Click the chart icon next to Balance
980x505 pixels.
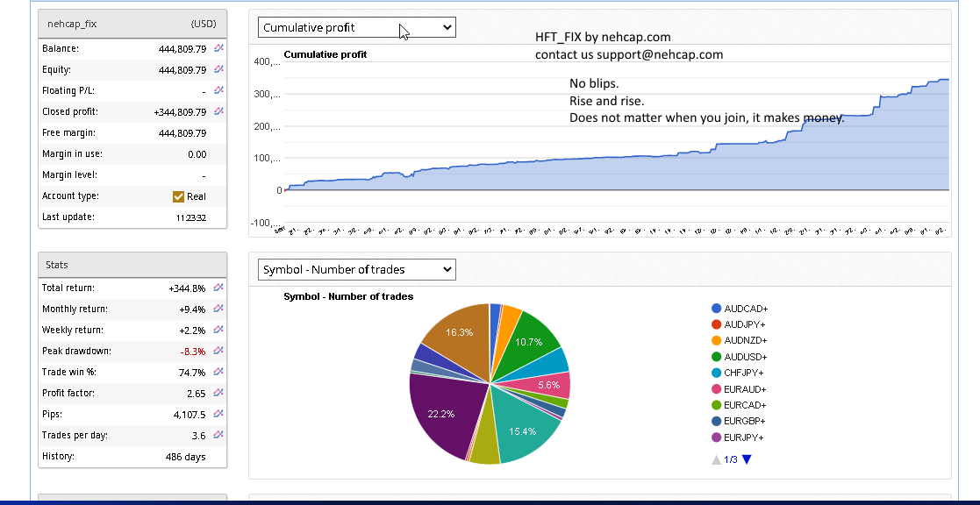click(219, 48)
